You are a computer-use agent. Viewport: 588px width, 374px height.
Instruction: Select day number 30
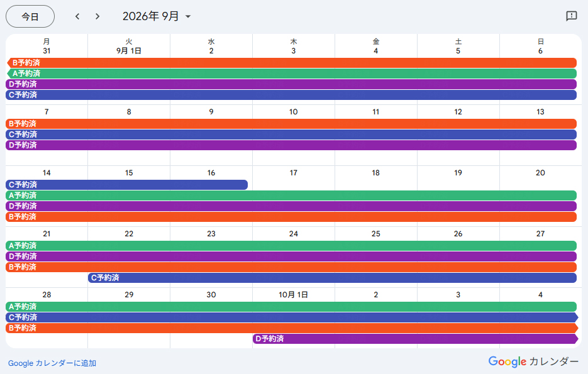[211, 295]
